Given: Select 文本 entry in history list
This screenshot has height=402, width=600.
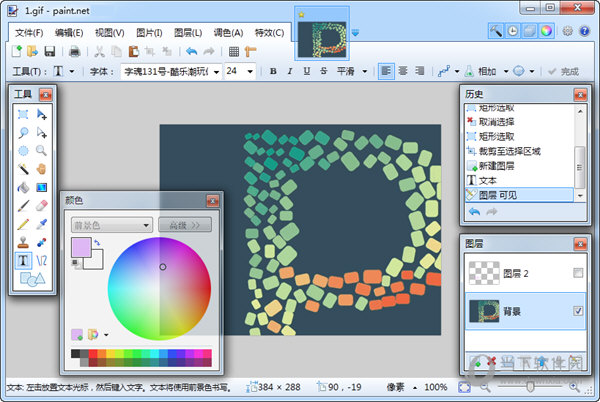Looking at the screenshot, I should [x=487, y=180].
